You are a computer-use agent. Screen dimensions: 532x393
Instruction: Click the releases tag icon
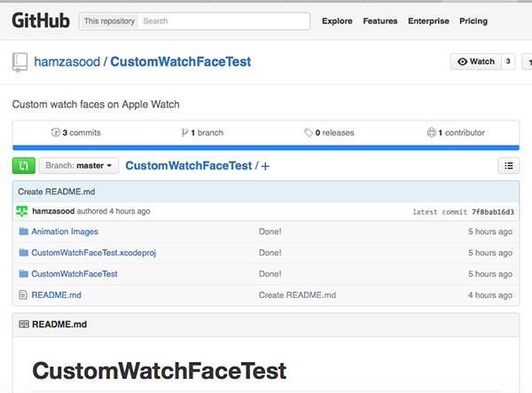(x=308, y=132)
